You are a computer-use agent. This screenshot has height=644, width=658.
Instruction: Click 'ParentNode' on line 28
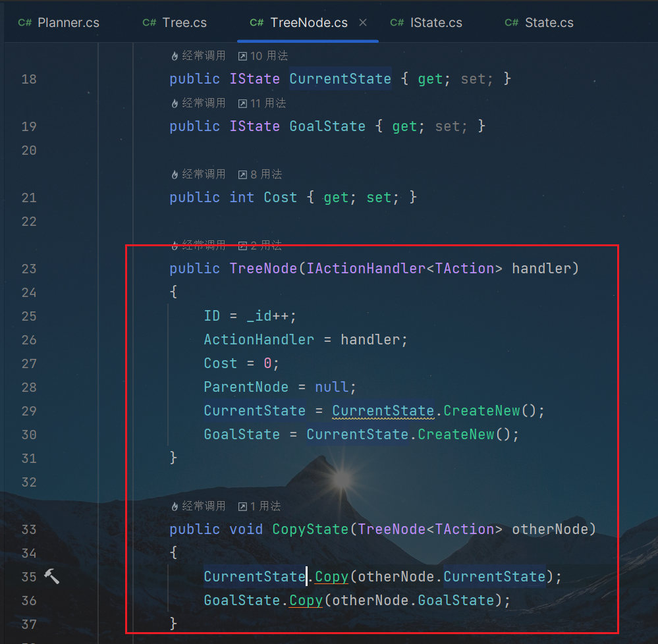(246, 387)
